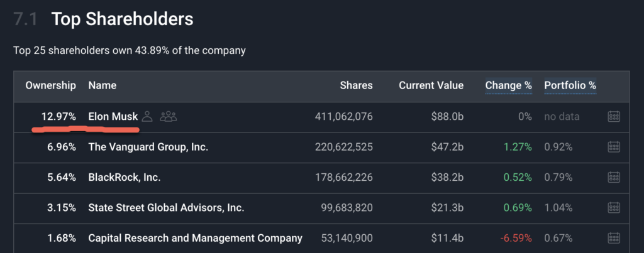Open calendar icon in State Street row
Screen dimensions: 644x253
[x=614, y=208]
